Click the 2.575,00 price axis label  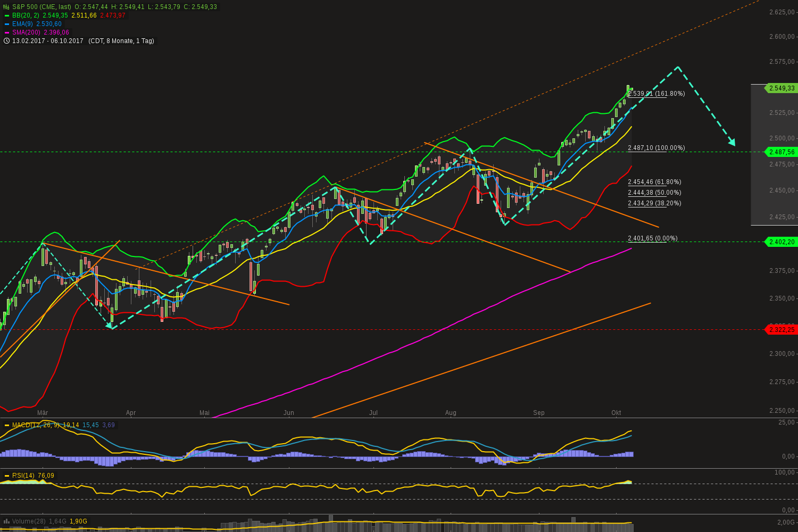click(782, 62)
